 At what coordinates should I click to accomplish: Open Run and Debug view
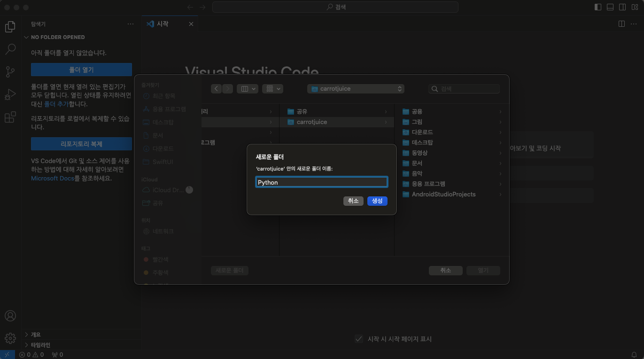coord(10,94)
